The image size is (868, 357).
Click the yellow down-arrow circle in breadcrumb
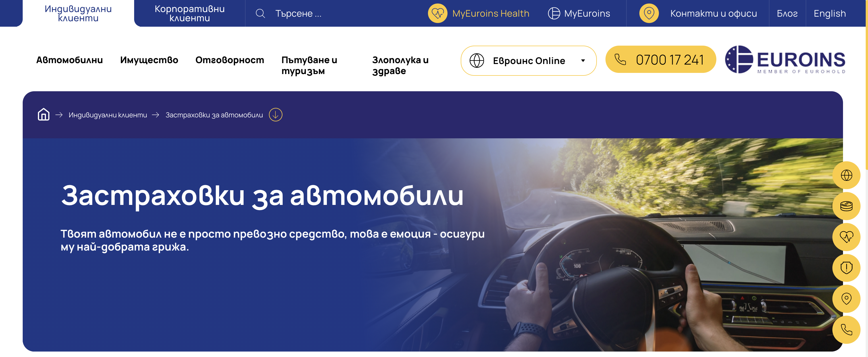(275, 115)
